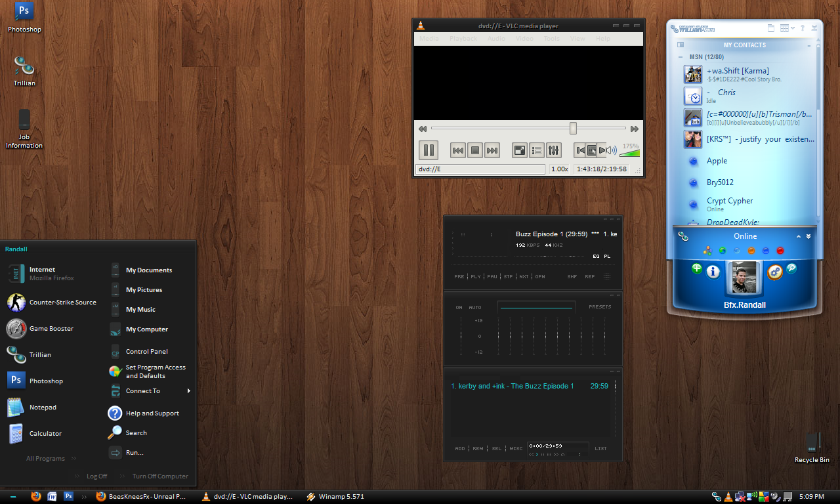Screen dimensions: 840x504
Task: Open VLC extended settings equalizer icon
Action: (x=554, y=150)
